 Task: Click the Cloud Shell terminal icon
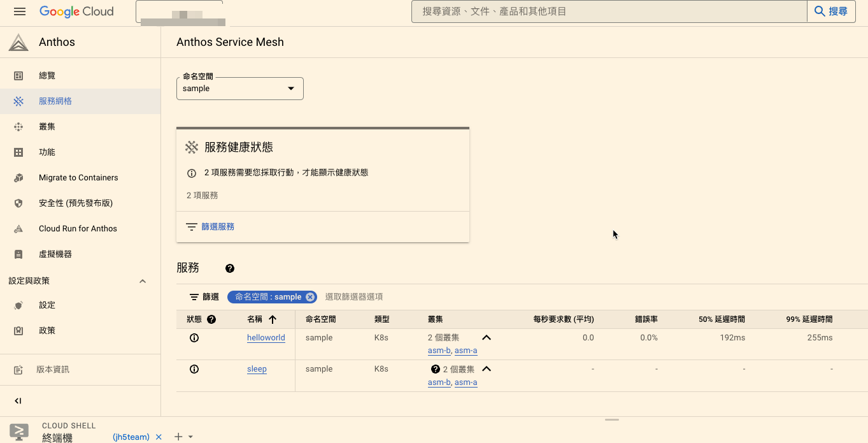[x=19, y=432]
